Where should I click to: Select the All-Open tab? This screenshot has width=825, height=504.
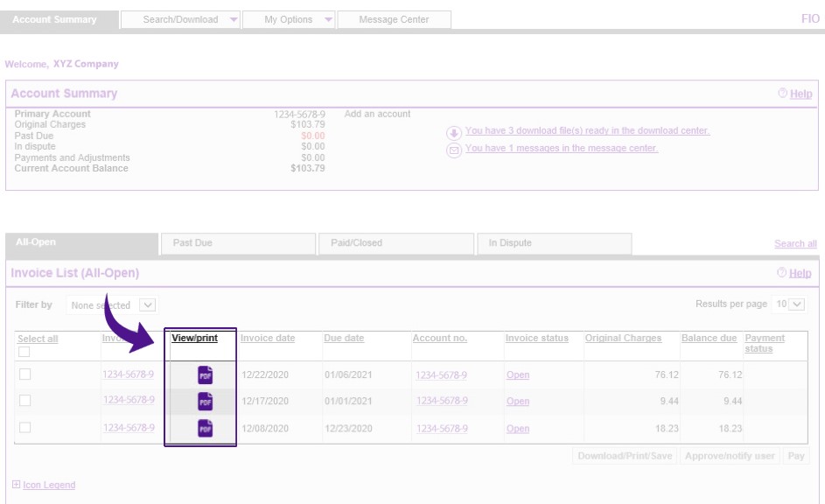pos(81,243)
